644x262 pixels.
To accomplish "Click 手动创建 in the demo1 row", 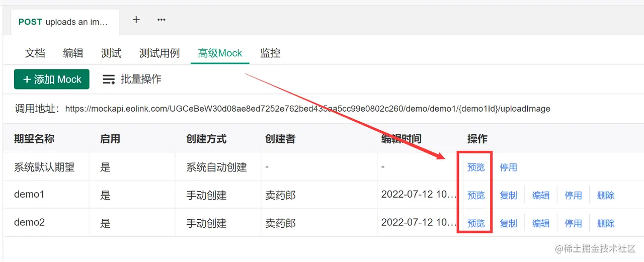I will tap(206, 195).
